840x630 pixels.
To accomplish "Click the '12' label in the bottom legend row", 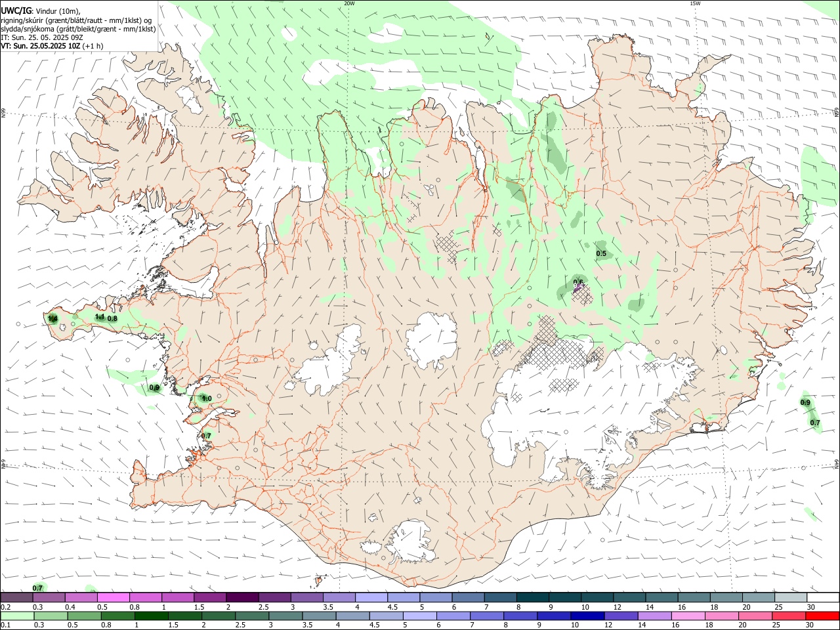I will [x=608, y=625].
